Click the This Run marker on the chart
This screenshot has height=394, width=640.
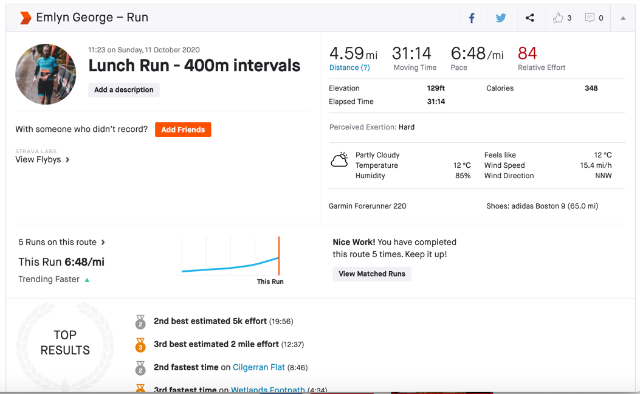[279, 256]
